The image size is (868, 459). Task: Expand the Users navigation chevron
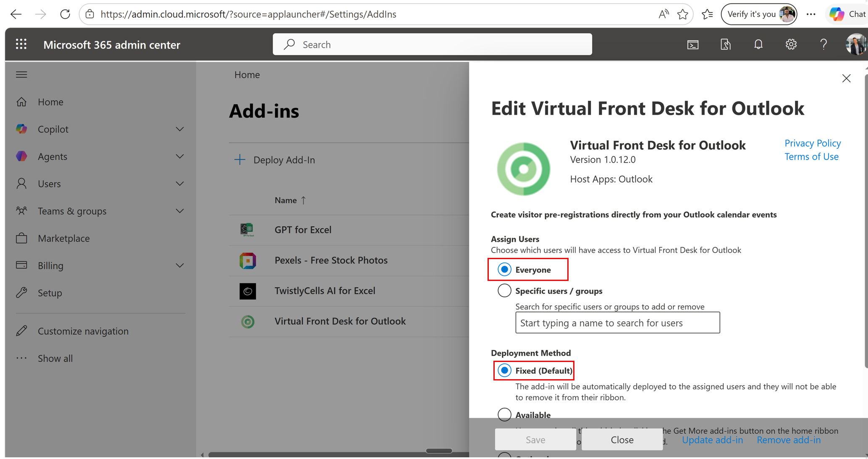tap(180, 184)
